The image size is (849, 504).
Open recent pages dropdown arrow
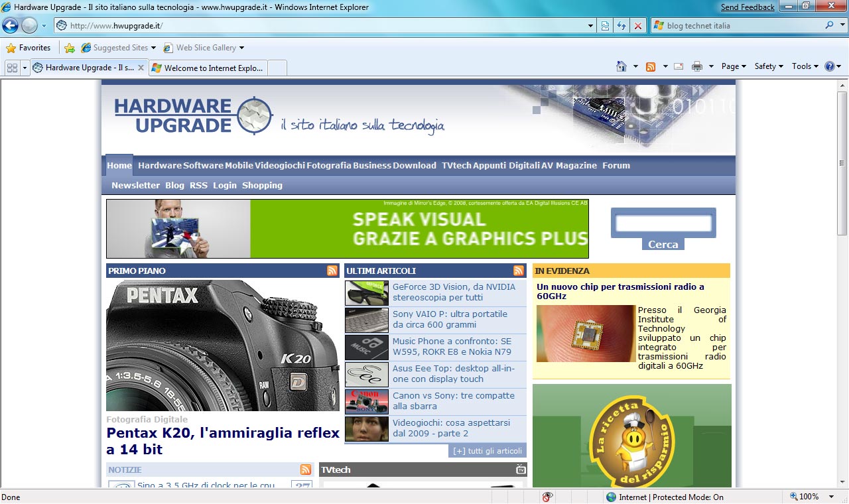tap(44, 26)
